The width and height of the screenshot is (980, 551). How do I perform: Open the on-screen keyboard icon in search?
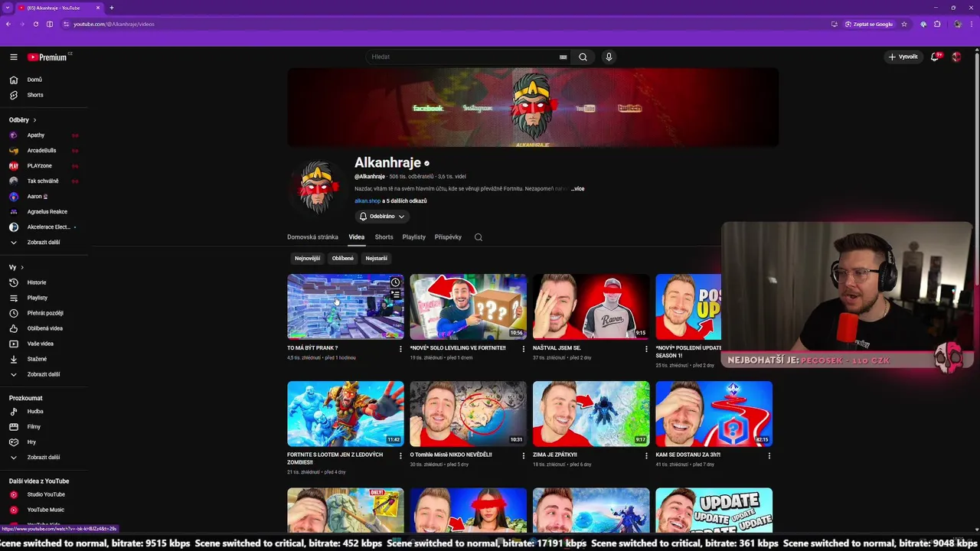563,57
